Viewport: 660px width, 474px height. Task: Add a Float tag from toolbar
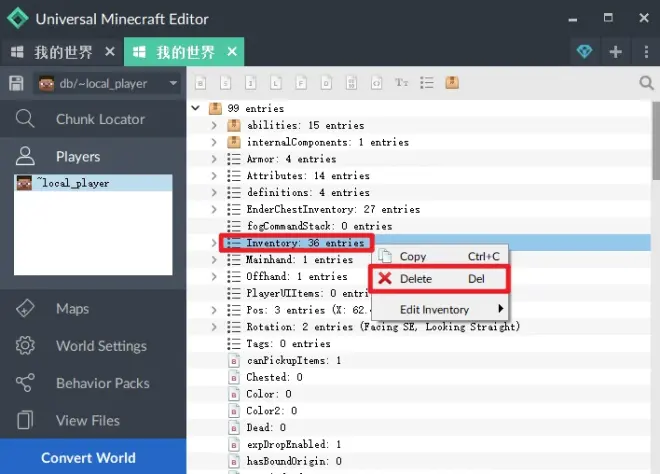pyautogui.click(x=301, y=83)
